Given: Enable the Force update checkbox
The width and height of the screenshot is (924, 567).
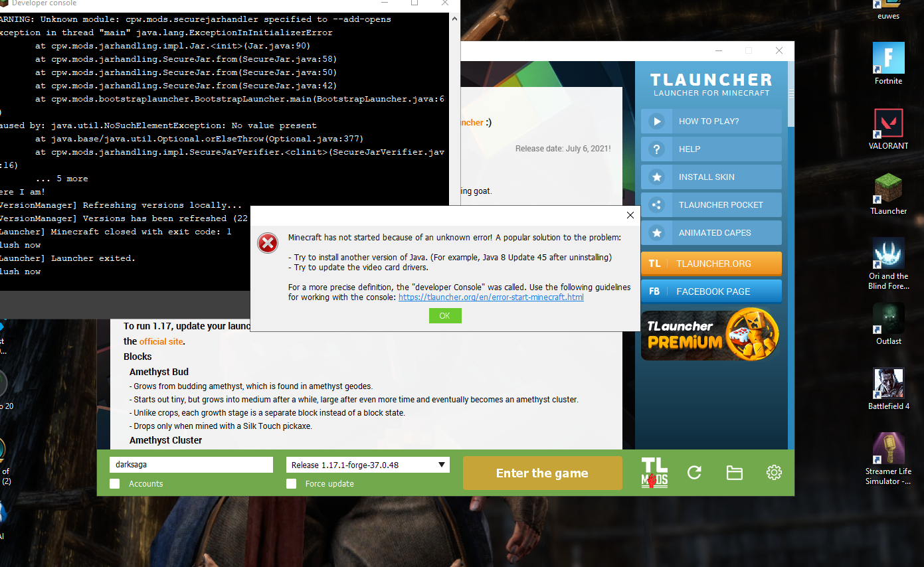Looking at the screenshot, I should pos(291,484).
